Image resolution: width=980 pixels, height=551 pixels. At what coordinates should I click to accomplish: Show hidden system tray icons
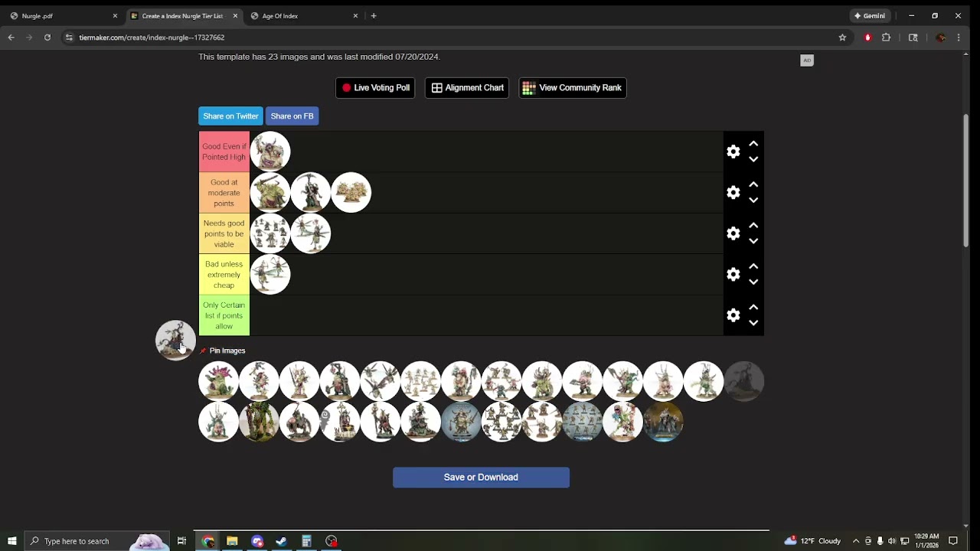point(856,541)
